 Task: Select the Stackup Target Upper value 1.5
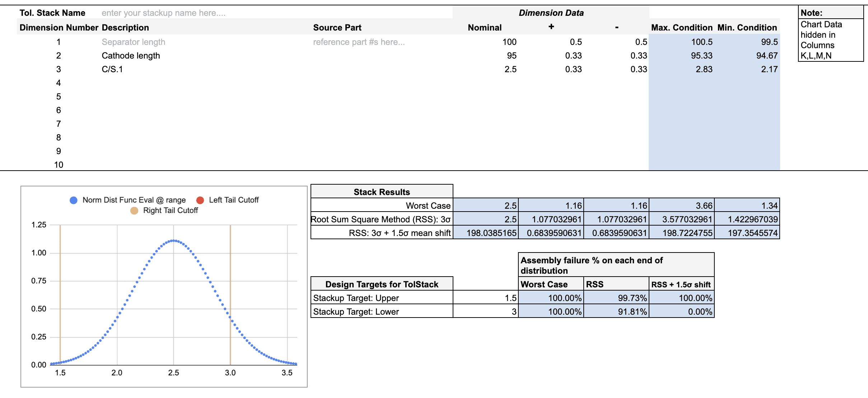(x=486, y=298)
